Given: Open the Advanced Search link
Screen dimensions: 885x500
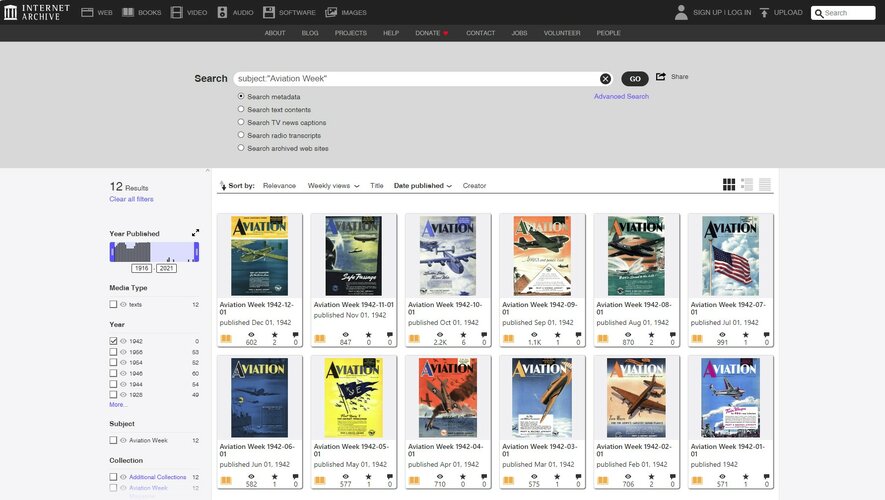Looking at the screenshot, I should tap(621, 97).
